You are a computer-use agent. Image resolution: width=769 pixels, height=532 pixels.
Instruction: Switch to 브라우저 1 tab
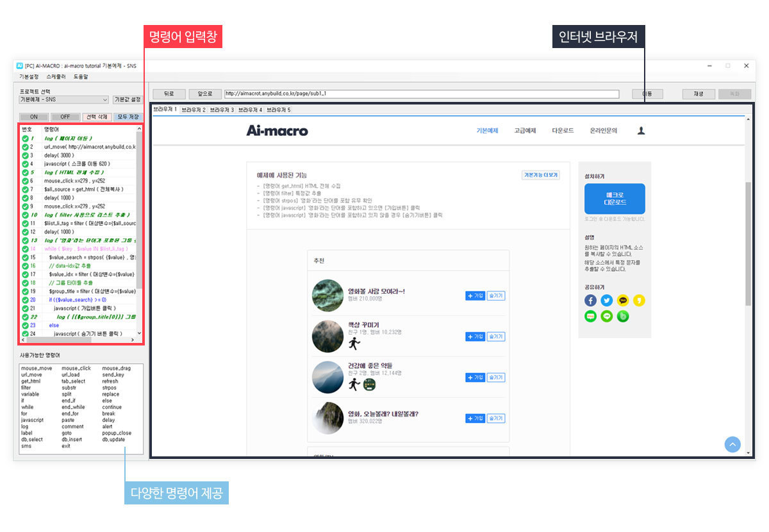[165, 110]
